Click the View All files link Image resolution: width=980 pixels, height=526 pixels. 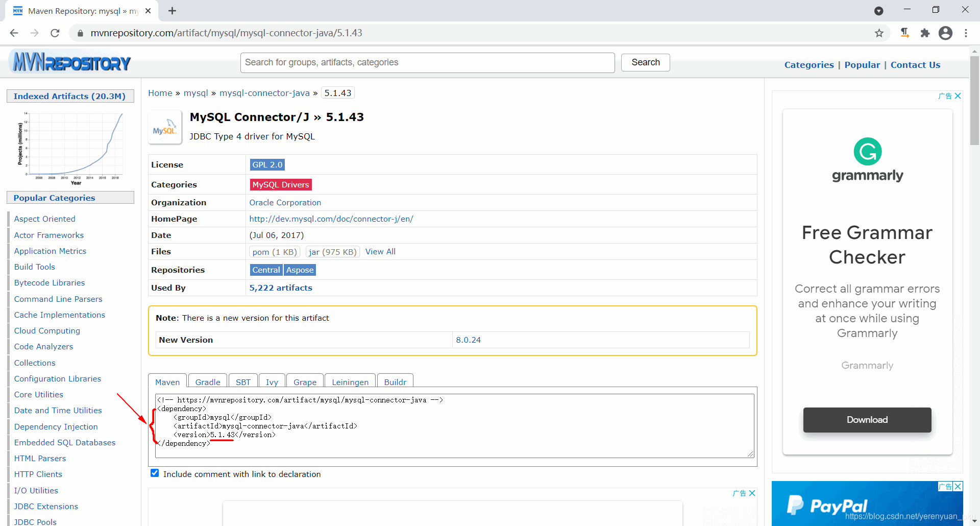click(380, 251)
